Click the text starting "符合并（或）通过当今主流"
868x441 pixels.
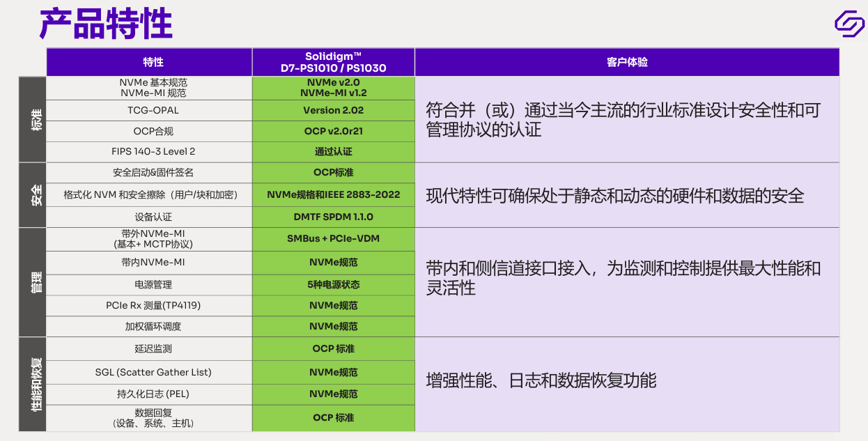point(623,120)
